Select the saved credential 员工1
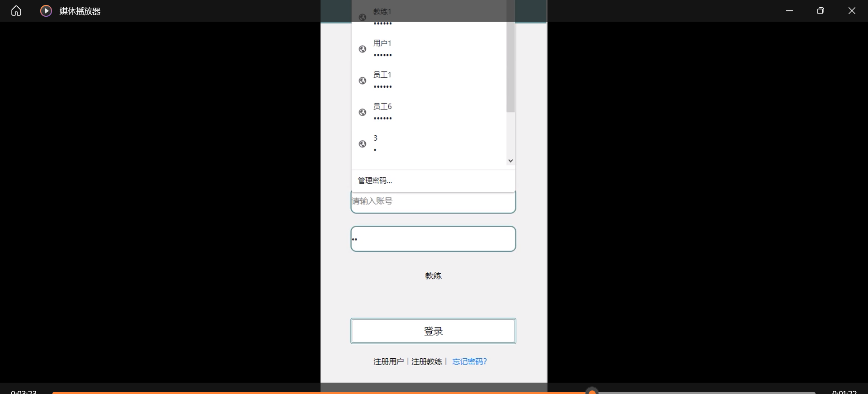868x394 pixels. [429, 81]
